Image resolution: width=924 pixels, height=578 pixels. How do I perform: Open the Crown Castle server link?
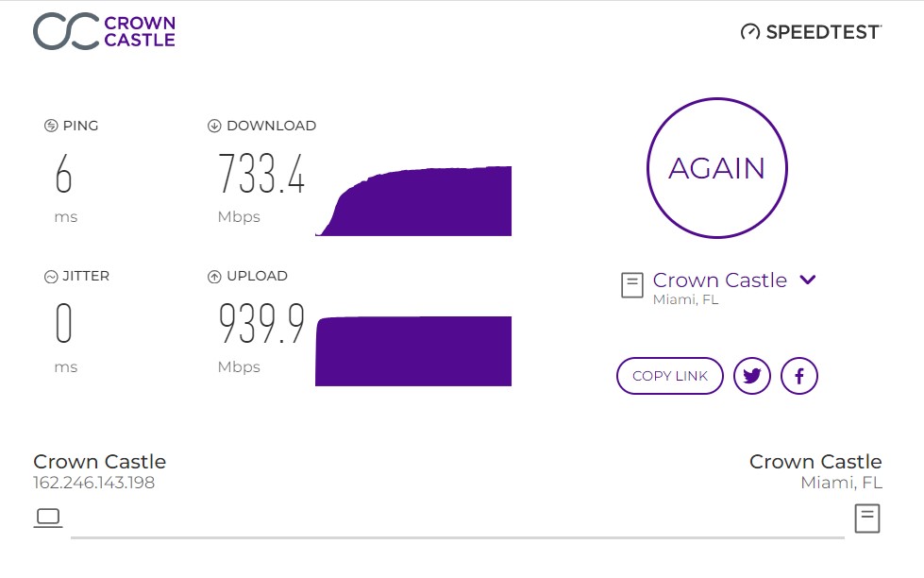[719, 280]
